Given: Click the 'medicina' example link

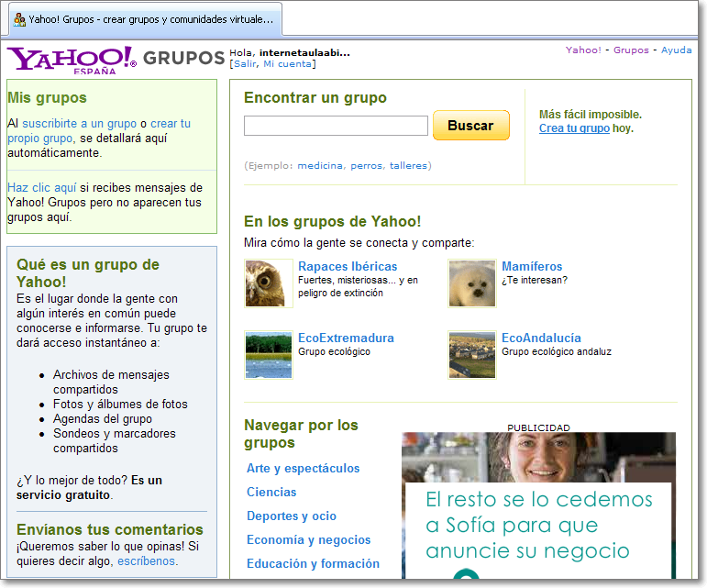Looking at the screenshot, I should point(320,166).
